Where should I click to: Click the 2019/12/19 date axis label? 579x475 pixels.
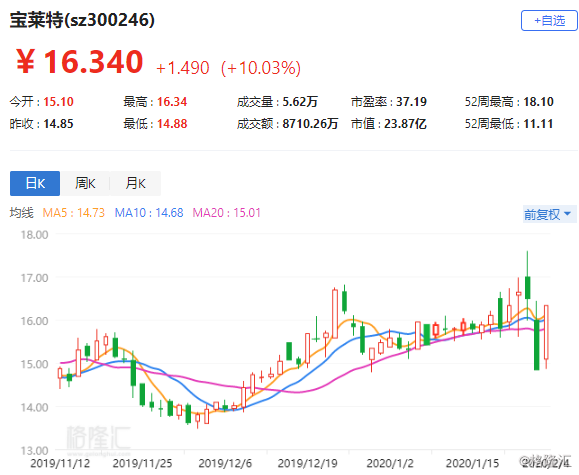[x=308, y=464]
